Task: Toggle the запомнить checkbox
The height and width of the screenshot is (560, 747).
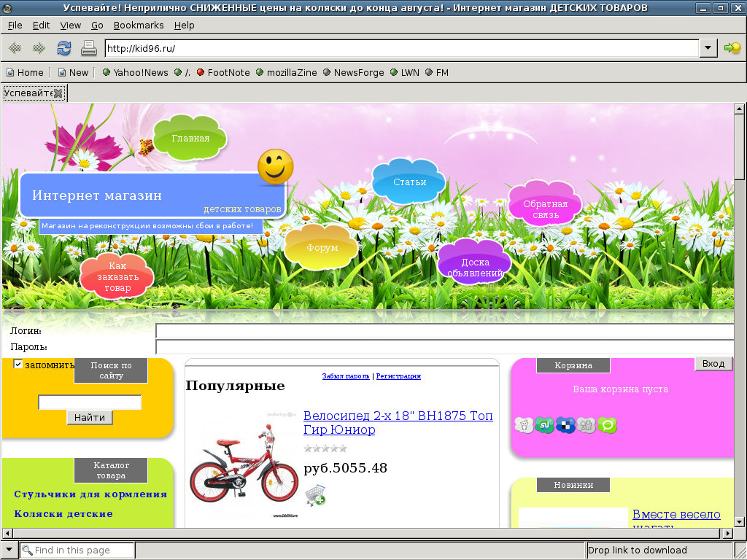Action: [18, 365]
